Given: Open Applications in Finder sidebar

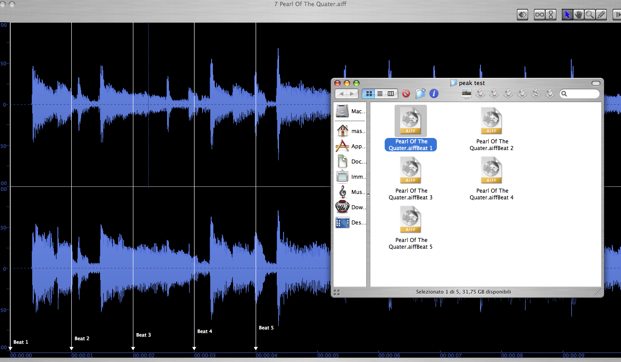Looking at the screenshot, I should [350, 146].
